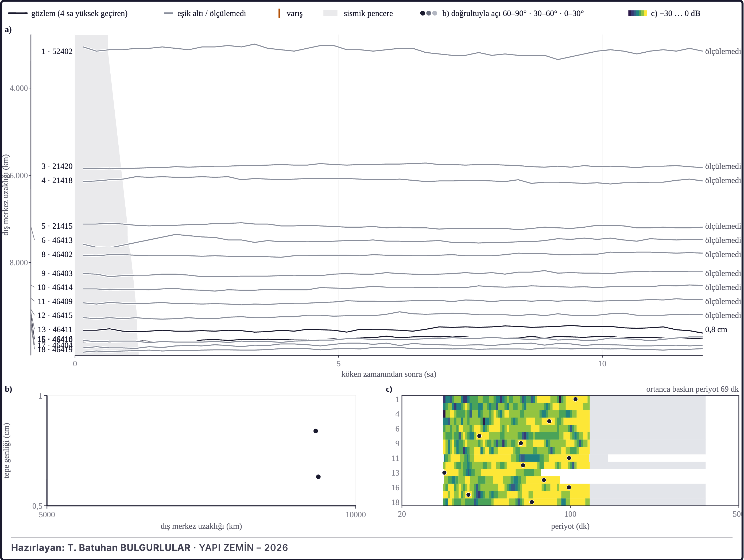Select station label '5 · 21415'
Image resolution: width=744 pixels, height=560 pixels.
pos(57,226)
